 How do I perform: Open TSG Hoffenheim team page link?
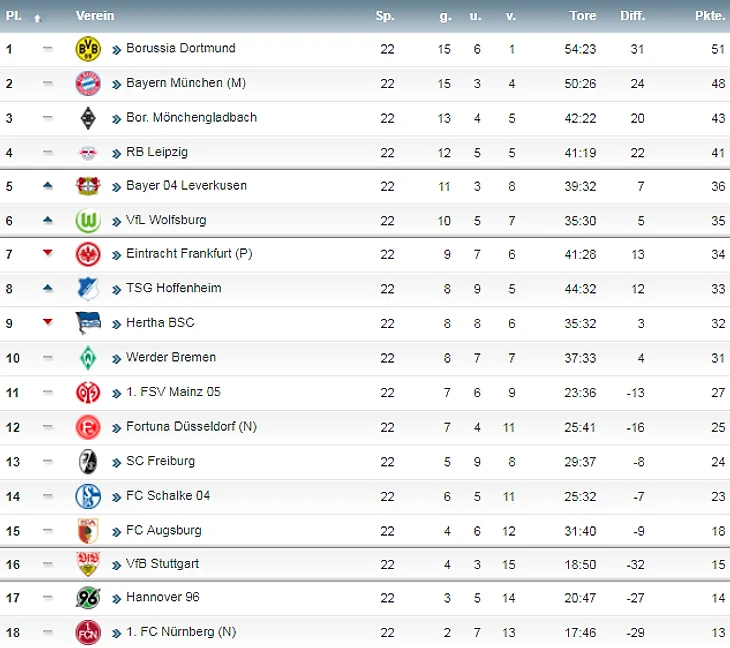(173, 288)
